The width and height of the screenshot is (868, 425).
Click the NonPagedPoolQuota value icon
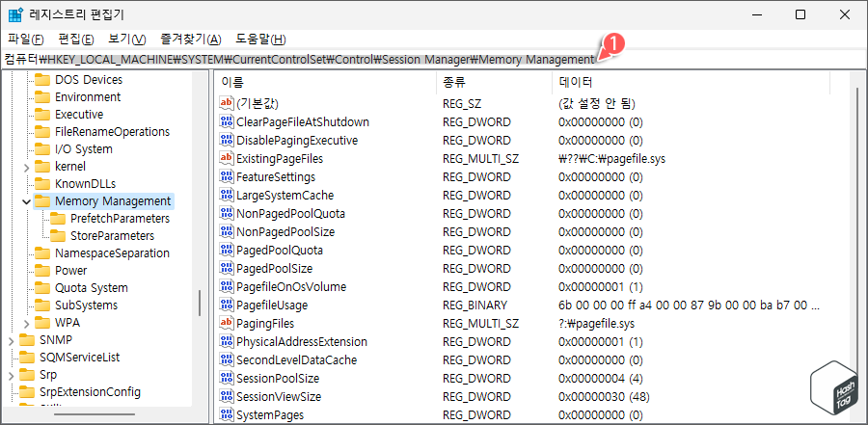point(227,213)
